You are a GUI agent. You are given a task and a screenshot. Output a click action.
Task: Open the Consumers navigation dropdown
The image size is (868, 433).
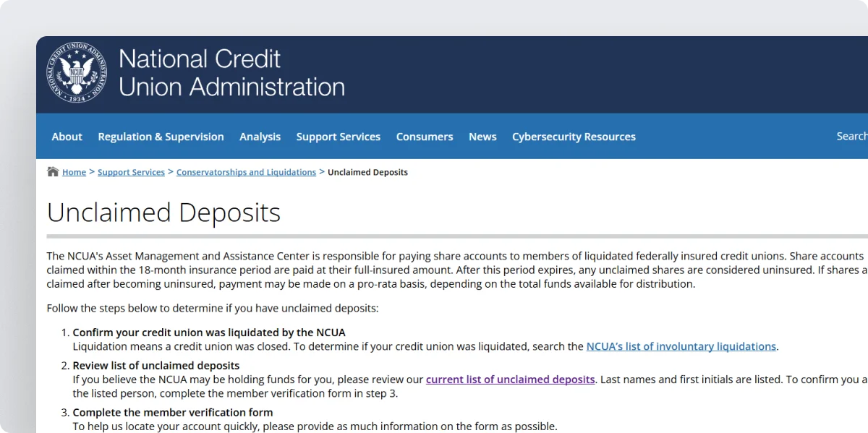(424, 136)
